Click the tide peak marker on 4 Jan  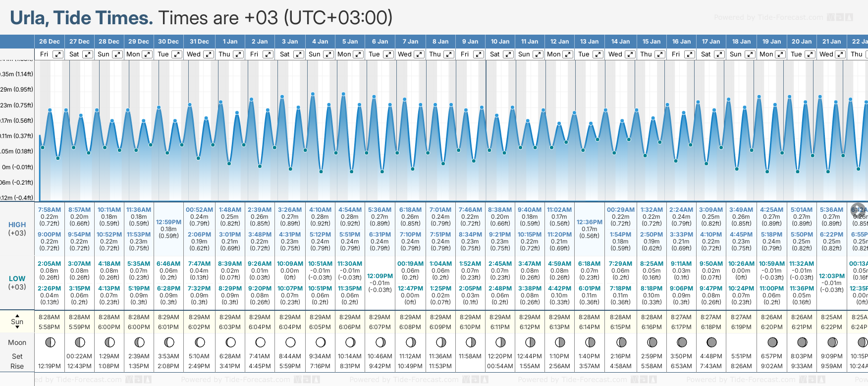(x=313, y=93)
